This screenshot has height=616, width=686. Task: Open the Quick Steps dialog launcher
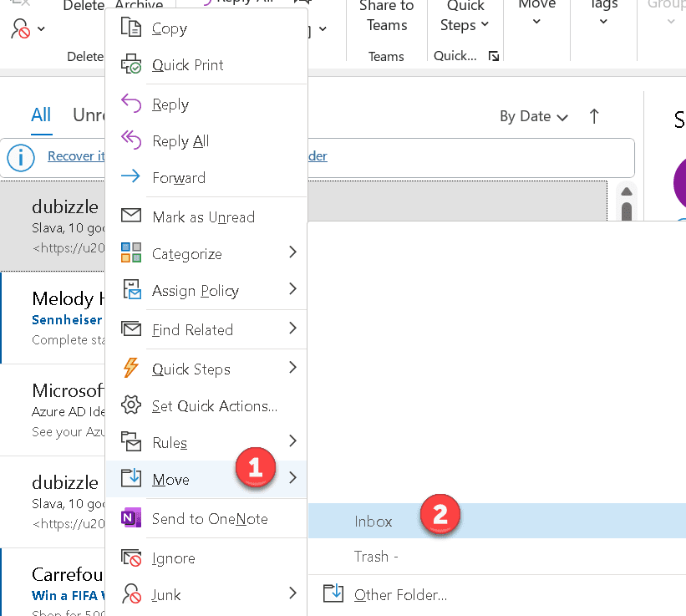(494, 56)
